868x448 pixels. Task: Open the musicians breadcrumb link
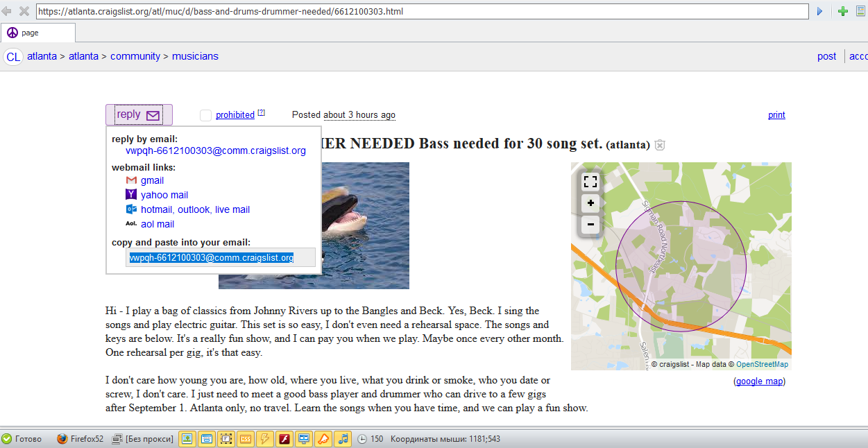click(195, 56)
